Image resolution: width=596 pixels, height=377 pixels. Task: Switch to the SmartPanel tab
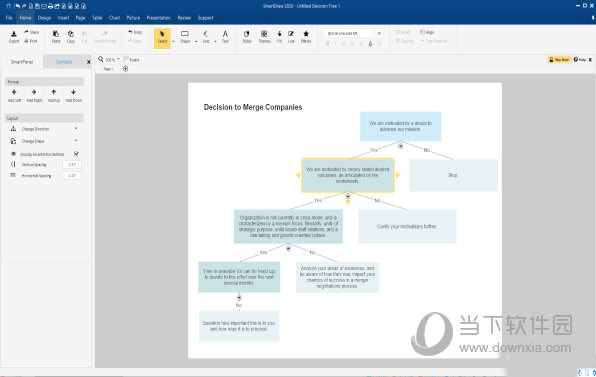(x=22, y=62)
